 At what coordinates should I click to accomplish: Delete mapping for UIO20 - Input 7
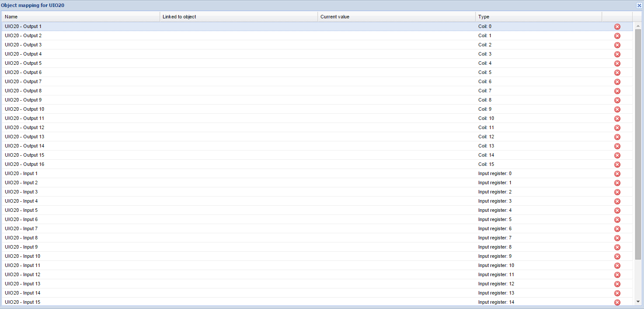pos(617,229)
